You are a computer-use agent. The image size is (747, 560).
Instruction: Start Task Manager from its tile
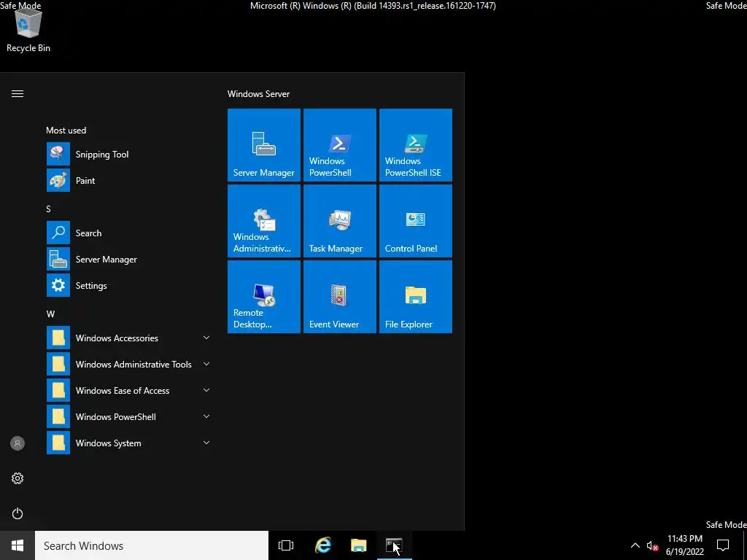340,221
